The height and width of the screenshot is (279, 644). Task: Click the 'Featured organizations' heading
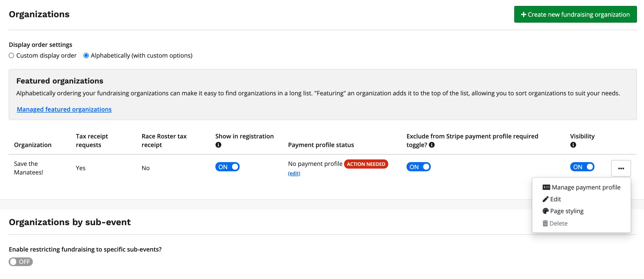tap(60, 81)
